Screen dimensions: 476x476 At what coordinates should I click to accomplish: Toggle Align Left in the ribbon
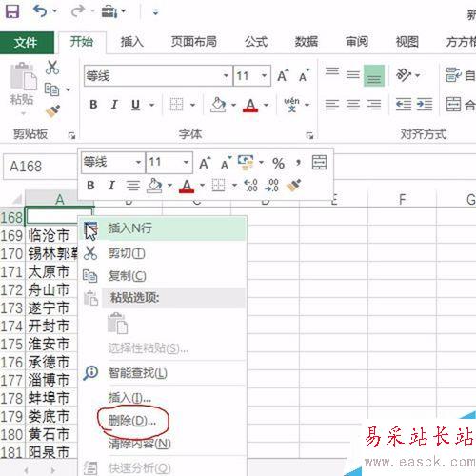coord(332,105)
